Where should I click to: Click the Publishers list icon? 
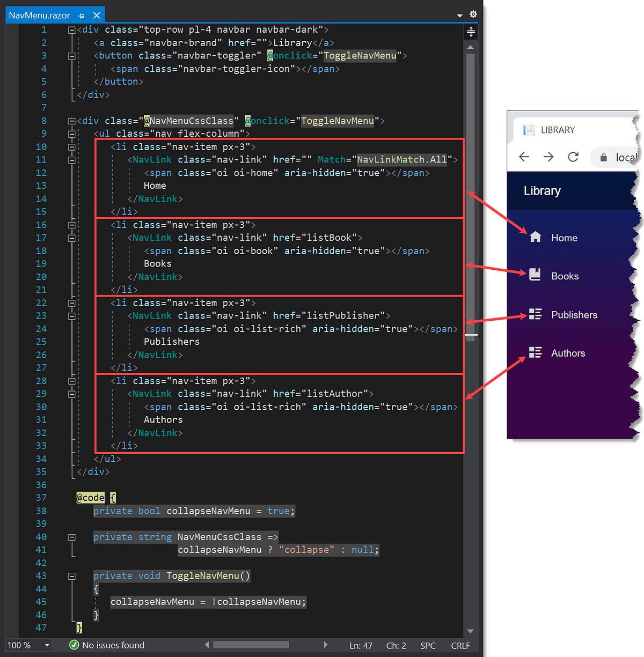[x=535, y=314]
